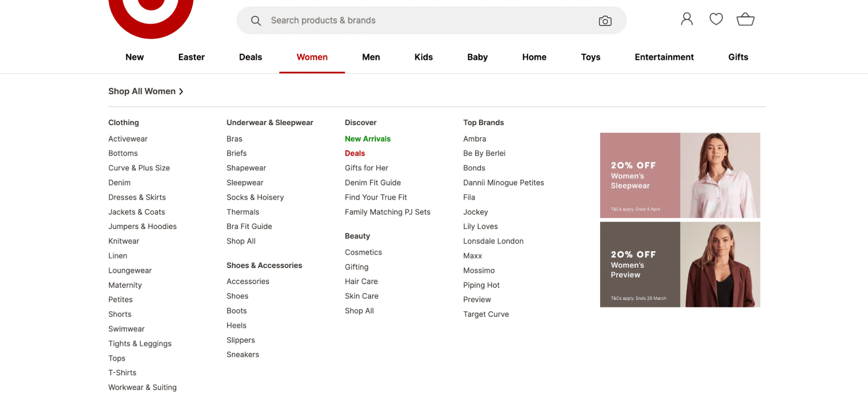Open Dannii Minogue Petites brand
Screen dimensions: 868x408
(503, 182)
